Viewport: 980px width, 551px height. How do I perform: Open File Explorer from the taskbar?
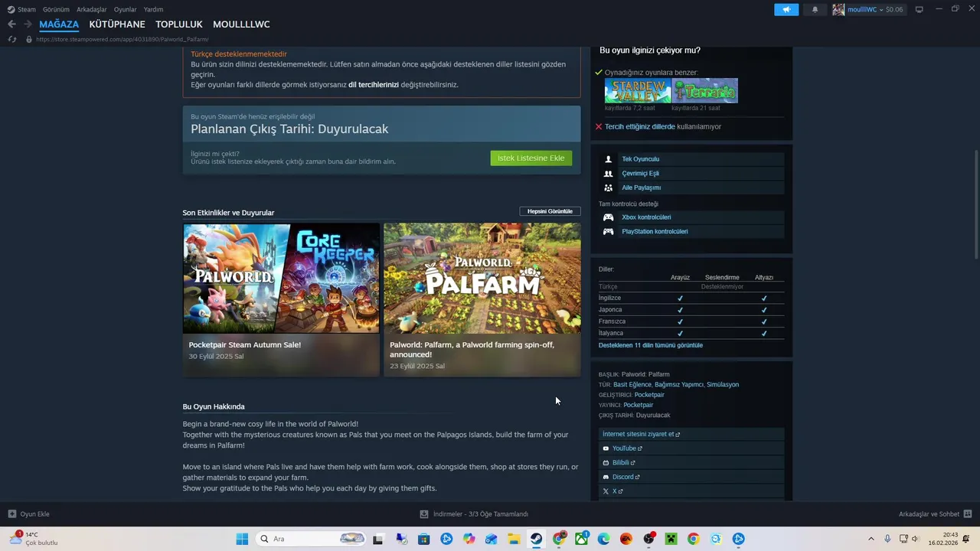[x=514, y=539]
